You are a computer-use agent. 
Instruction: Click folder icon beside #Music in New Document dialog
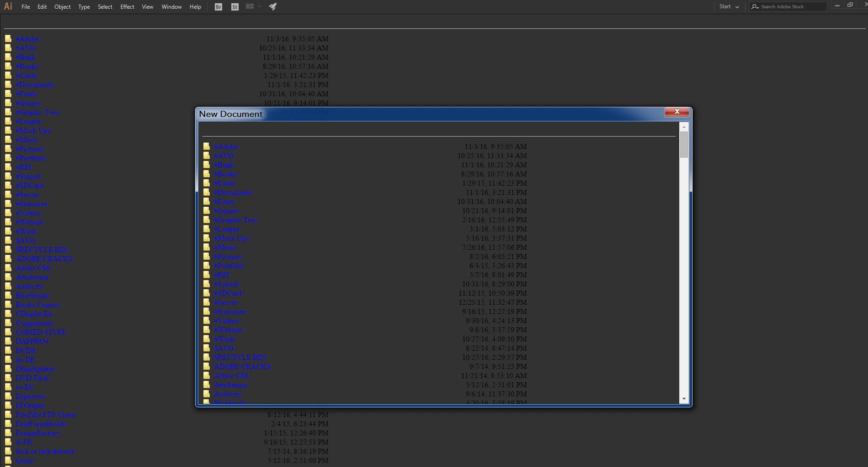pyautogui.click(x=207, y=247)
